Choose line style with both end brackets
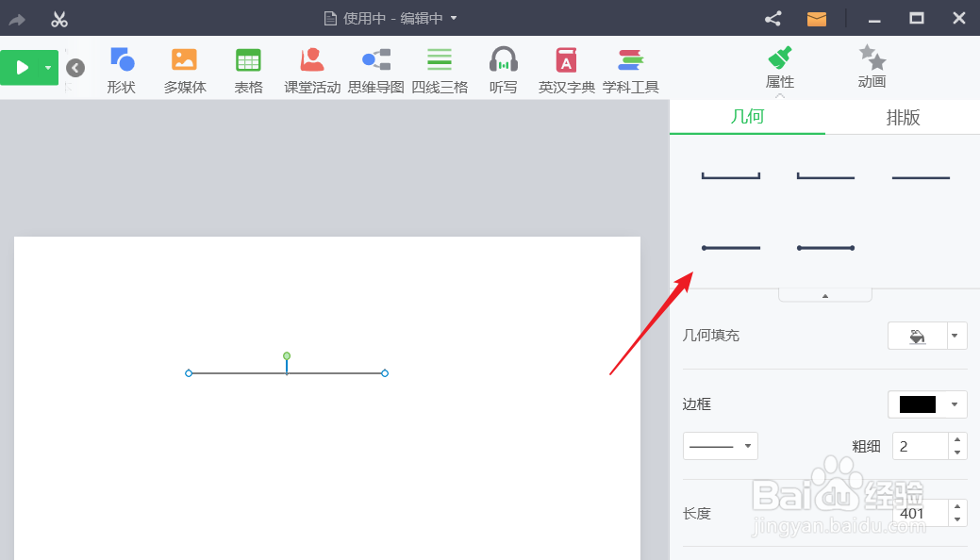This screenshot has height=560, width=980. click(x=731, y=176)
